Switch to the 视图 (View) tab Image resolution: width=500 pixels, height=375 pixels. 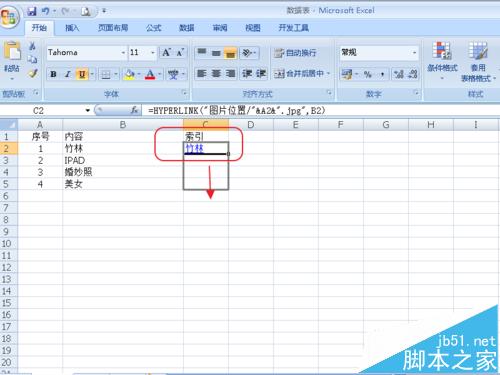pos(253,28)
